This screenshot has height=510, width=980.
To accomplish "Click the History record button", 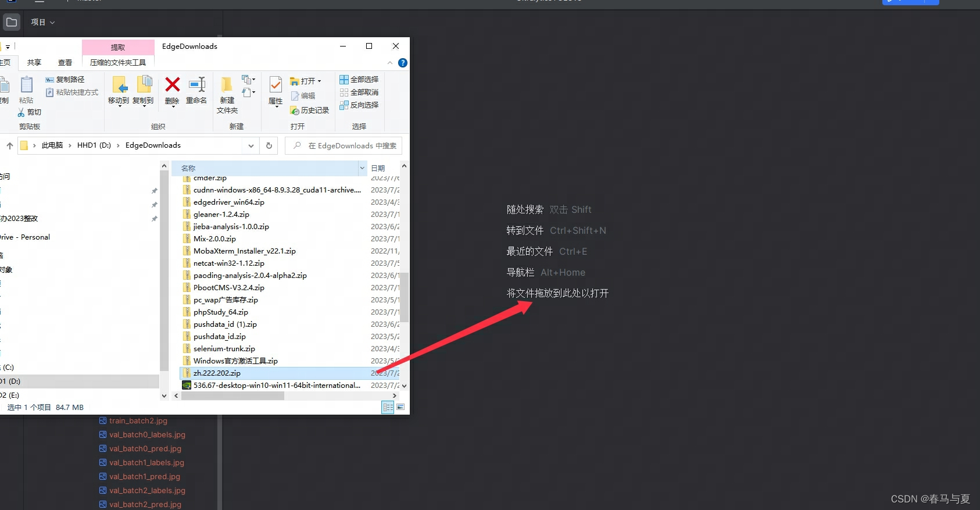I will click(x=309, y=110).
